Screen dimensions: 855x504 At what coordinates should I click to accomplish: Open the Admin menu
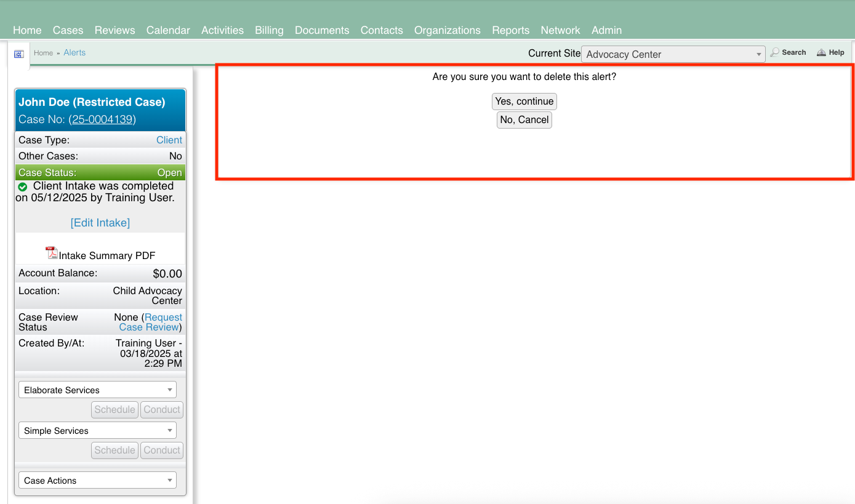coord(606,30)
